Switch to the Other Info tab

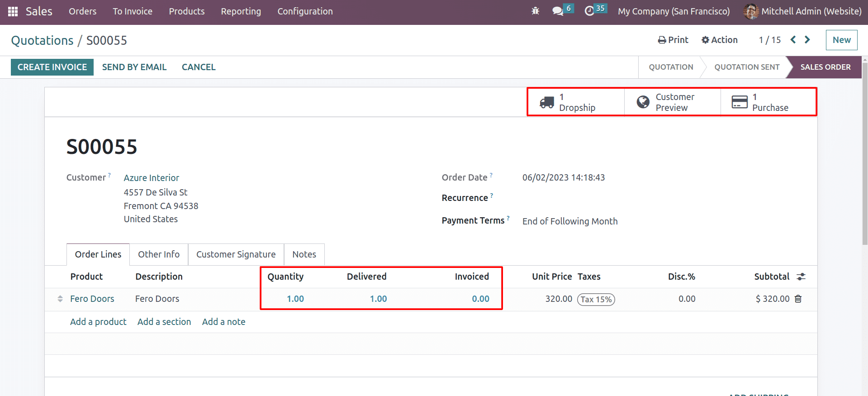click(159, 254)
